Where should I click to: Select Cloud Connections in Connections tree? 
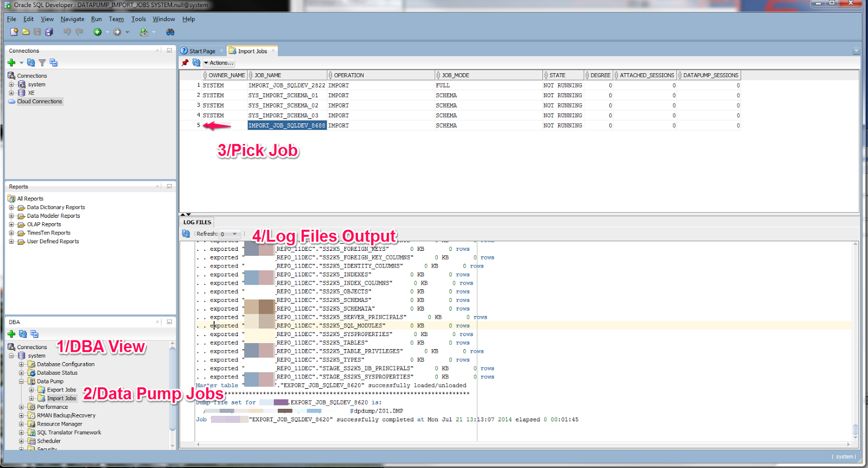[40, 102]
